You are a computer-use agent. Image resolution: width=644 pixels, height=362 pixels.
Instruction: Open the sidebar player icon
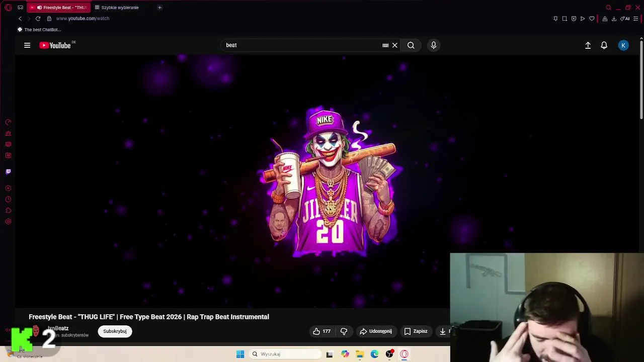[x=8, y=188]
